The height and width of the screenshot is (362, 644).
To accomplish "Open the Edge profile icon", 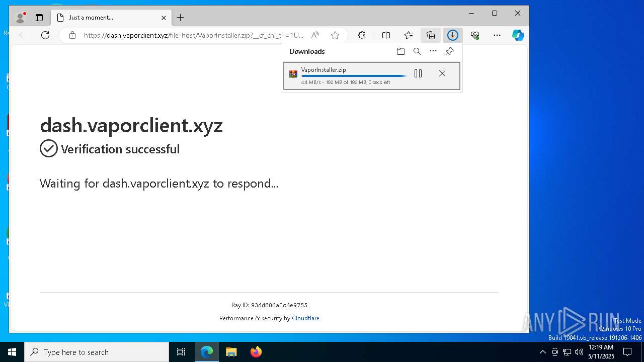I will [21, 18].
